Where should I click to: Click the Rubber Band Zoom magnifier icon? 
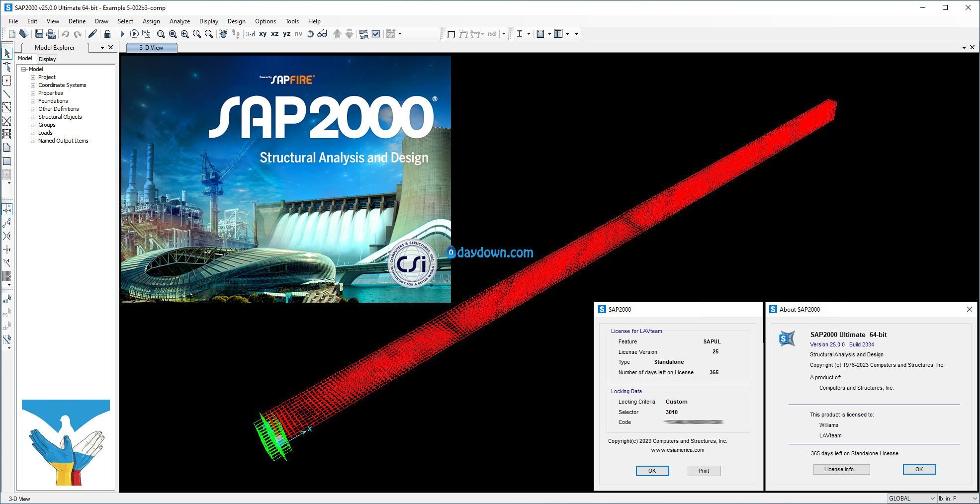pyautogui.click(x=161, y=34)
